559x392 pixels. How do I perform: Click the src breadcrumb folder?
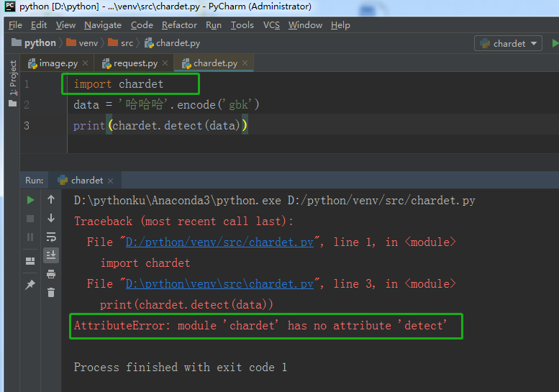point(120,43)
